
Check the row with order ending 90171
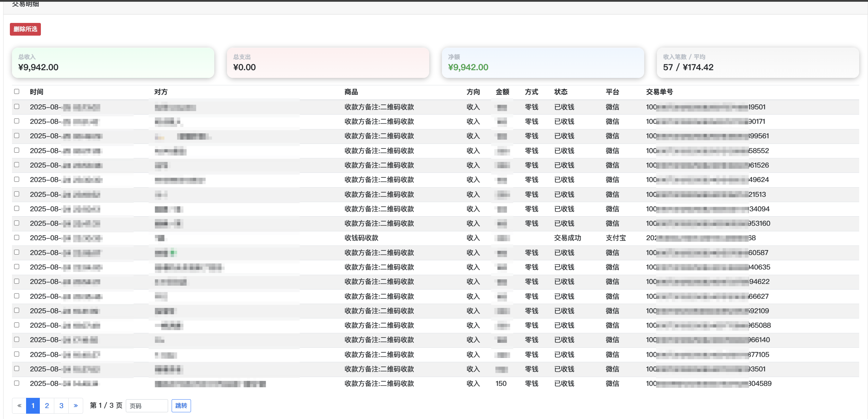(x=17, y=121)
